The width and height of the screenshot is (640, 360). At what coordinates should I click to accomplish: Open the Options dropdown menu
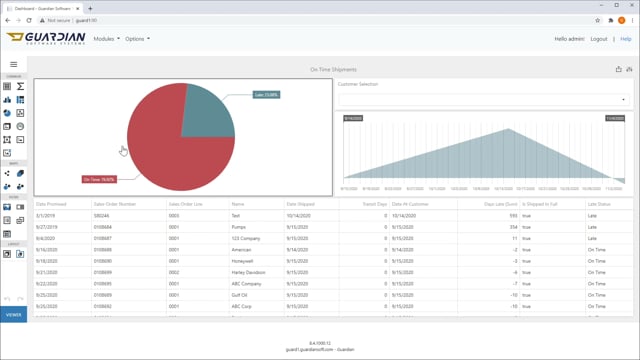(137, 39)
